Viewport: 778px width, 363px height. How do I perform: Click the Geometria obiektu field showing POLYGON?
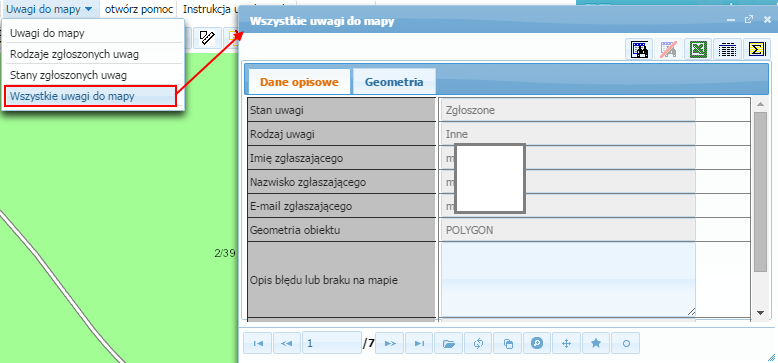pyautogui.click(x=567, y=230)
